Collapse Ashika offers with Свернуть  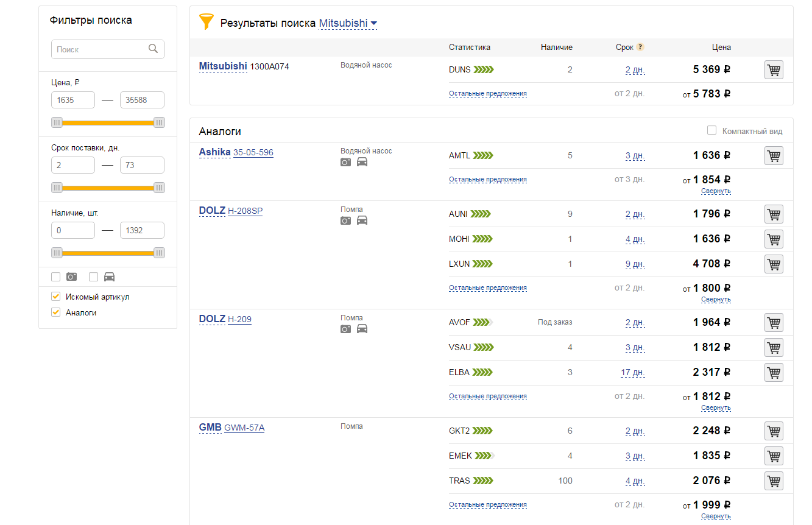[716, 191]
